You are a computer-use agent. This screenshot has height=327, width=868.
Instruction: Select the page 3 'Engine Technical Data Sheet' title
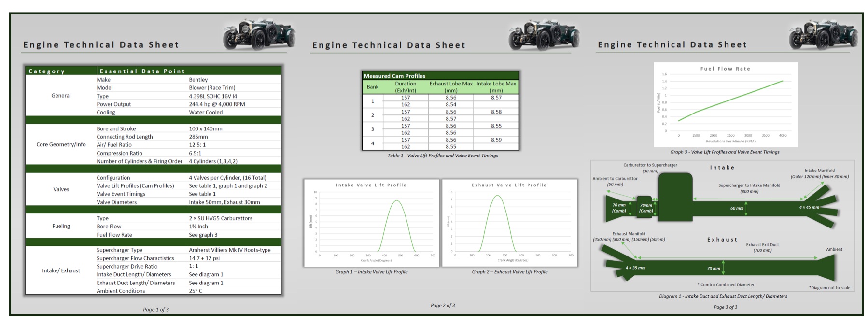tap(672, 45)
